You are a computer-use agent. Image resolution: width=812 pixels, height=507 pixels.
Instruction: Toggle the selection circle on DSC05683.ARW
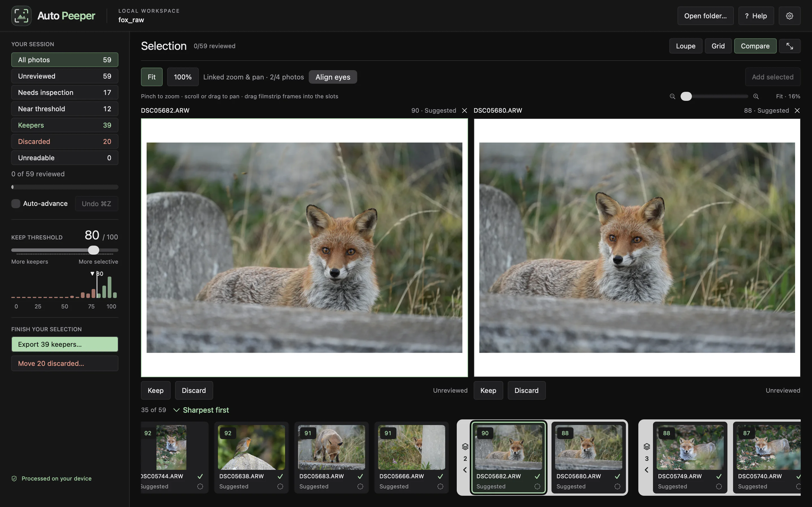pos(360,486)
